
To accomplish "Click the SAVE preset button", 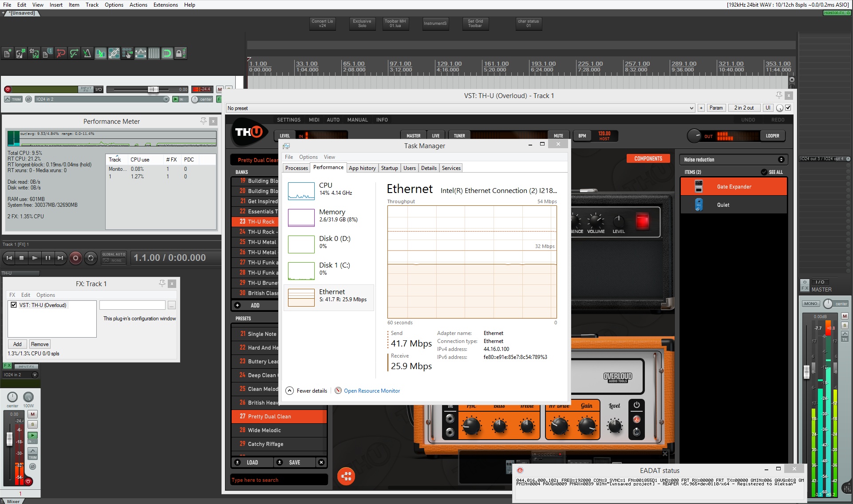I will coord(294,462).
